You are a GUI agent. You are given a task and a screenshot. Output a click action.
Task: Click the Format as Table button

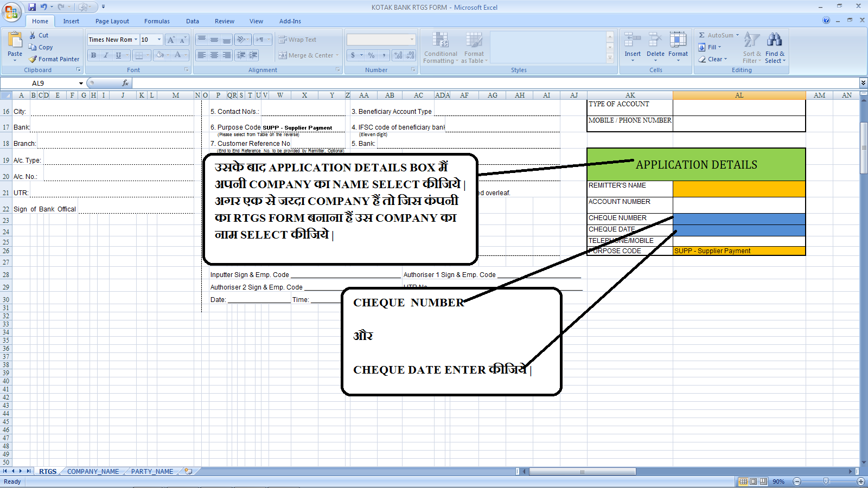point(473,48)
